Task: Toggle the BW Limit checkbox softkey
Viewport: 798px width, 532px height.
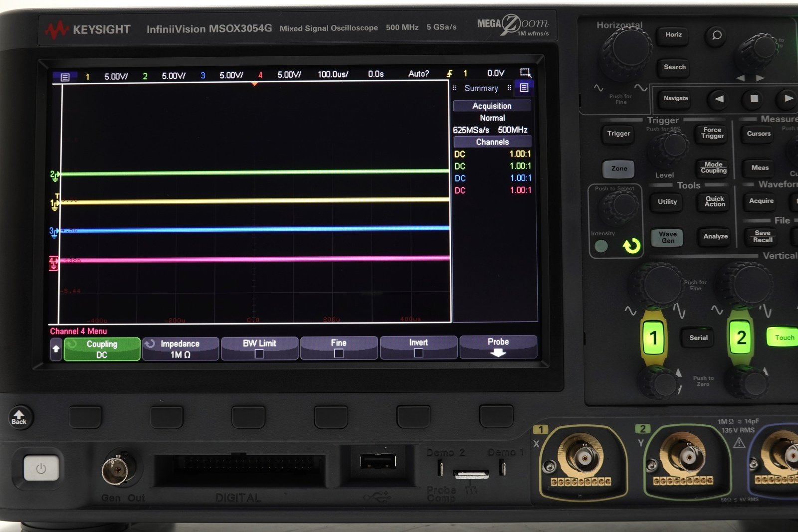Action: [259, 348]
